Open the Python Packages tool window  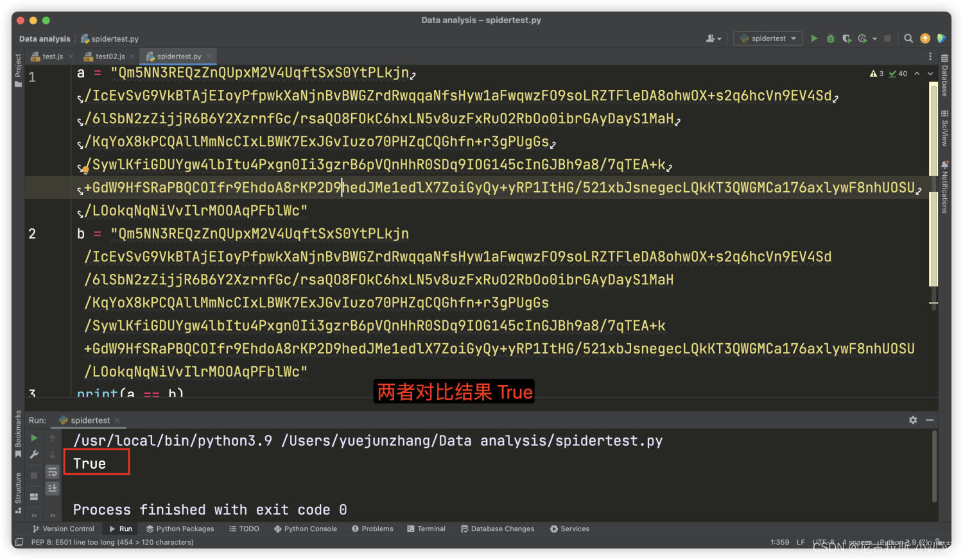click(180, 529)
